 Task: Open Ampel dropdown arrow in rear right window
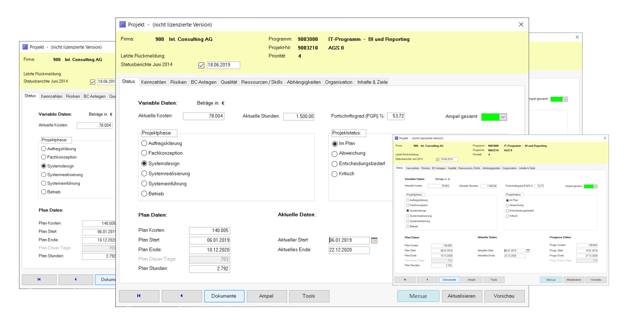pyautogui.click(x=565, y=99)
